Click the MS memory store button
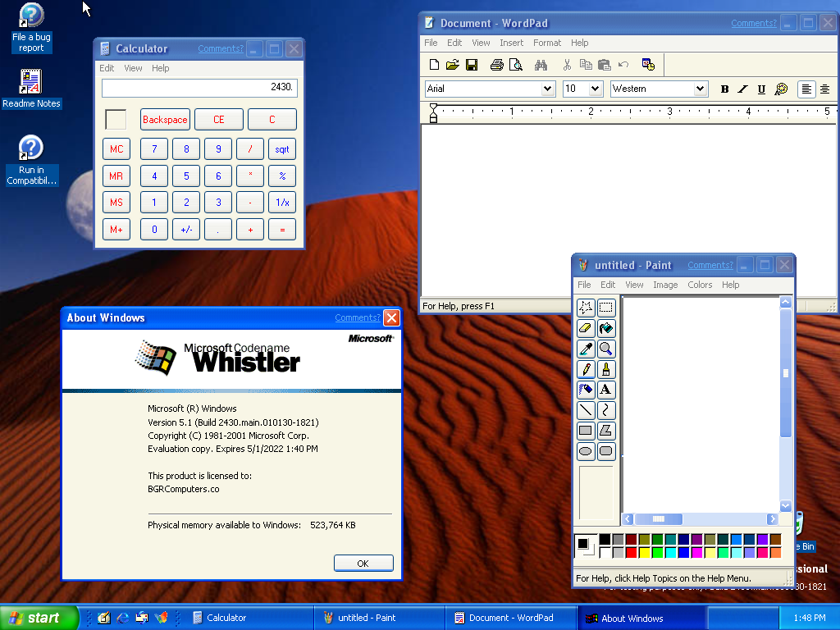 point(116,203)
